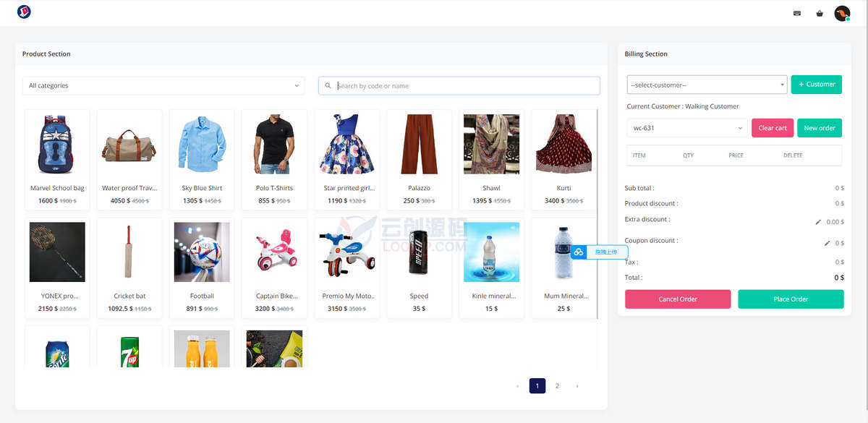Screen dimensions: 868x423
Task: Go to page 1
Action: [537, 386]
